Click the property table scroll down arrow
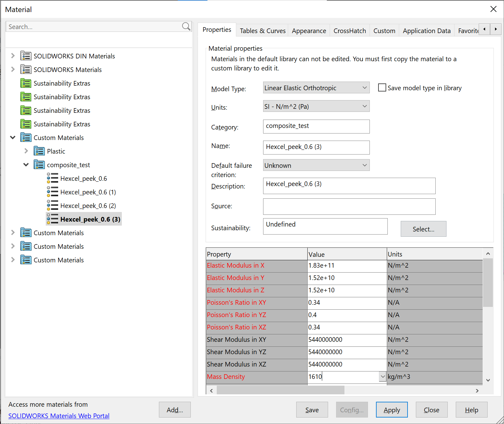Image resolution: width=504 pixels, height=424 pixels. [488, 380]
